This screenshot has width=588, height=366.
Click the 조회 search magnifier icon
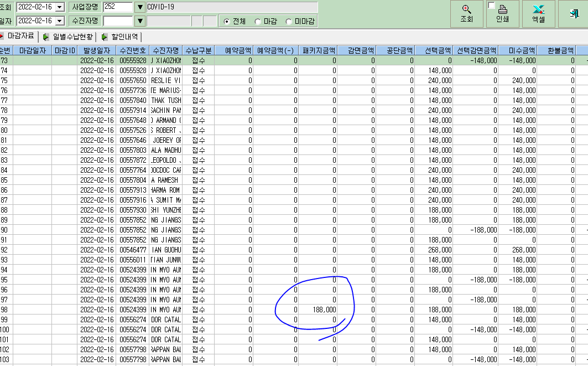(466, 9)
